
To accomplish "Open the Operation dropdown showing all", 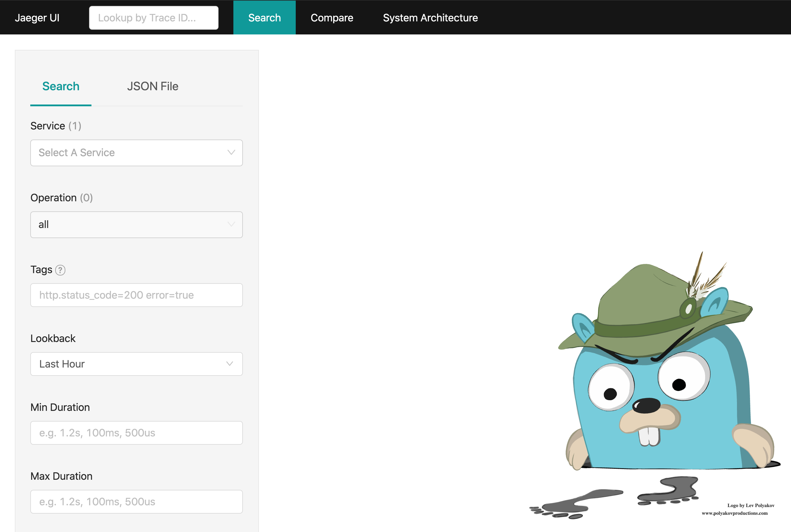I will [136, 225].
